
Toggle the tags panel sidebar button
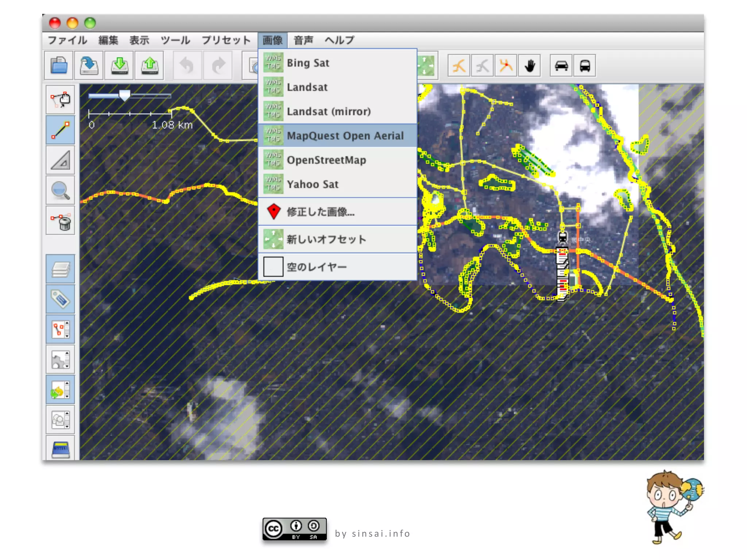61,300
